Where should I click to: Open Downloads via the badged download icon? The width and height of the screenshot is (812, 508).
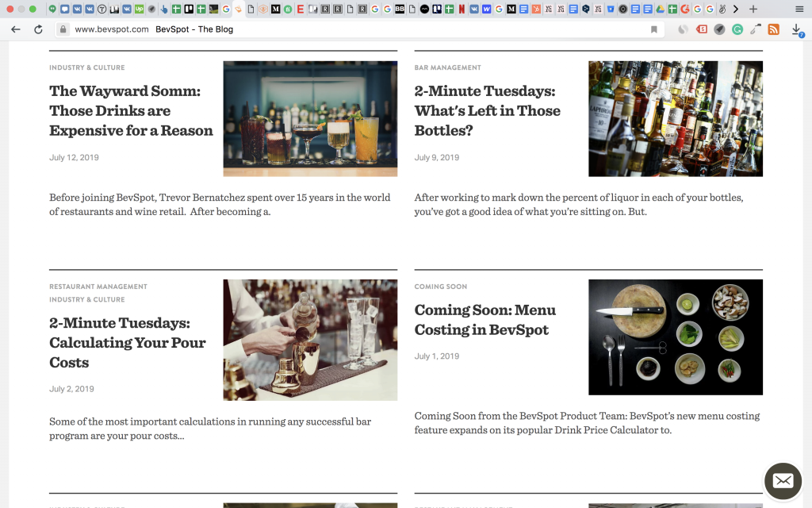(796, 29)
